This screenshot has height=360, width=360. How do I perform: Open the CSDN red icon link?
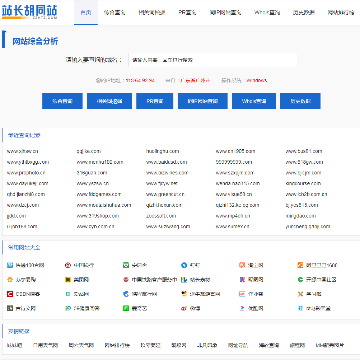9,294
